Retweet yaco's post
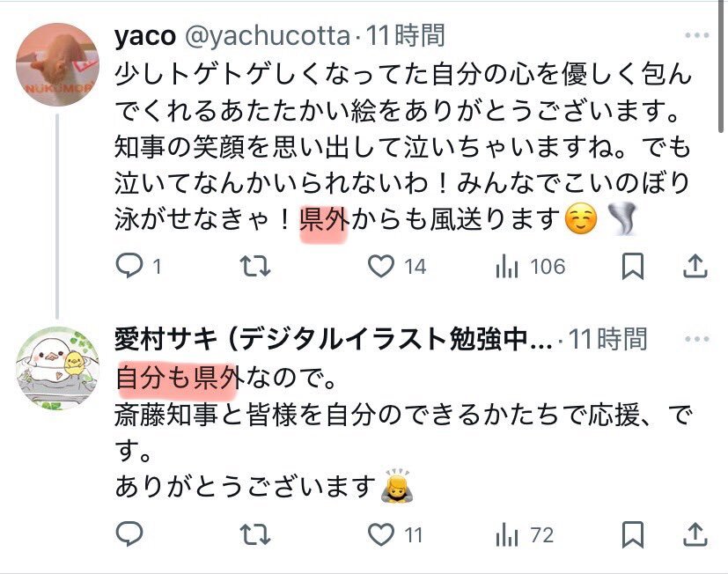Viewport: 728px width, 574px height. (255, 266)
